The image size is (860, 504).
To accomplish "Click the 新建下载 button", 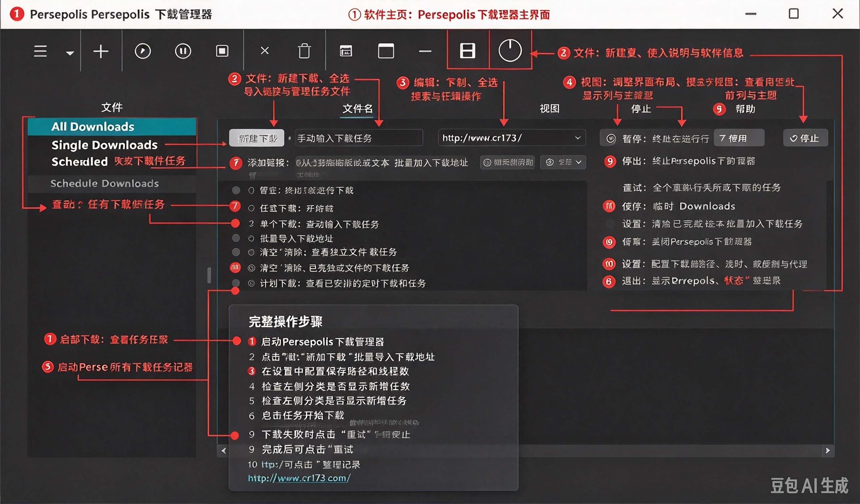I will [257, 138].
